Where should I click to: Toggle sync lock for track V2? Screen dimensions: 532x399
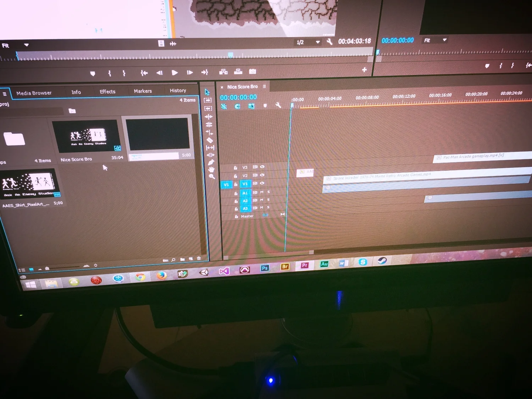pyautogui.click(x=255, y=175)
